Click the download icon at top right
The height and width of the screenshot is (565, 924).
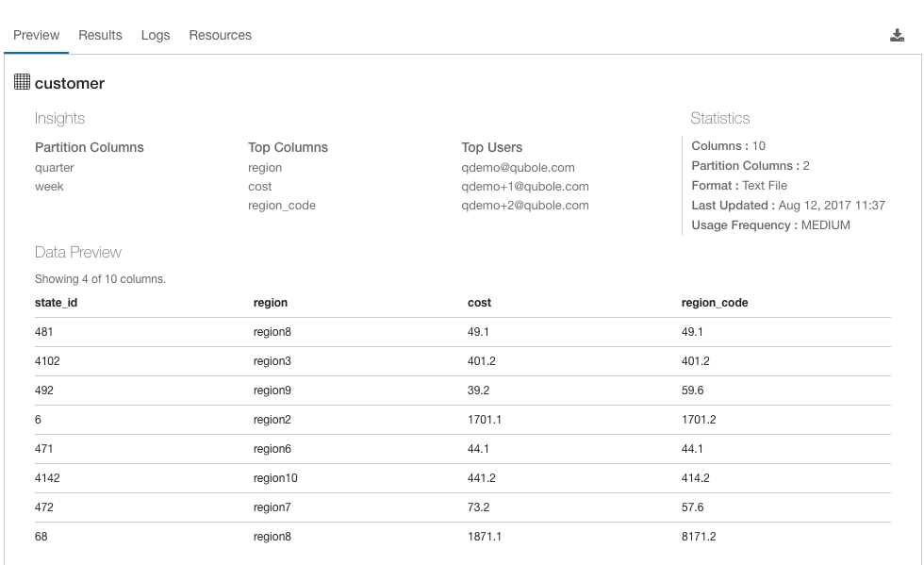coord(897,36)
